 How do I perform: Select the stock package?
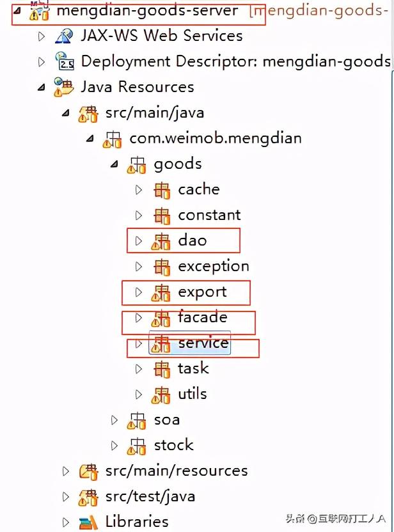pyautogui.click(x=173, y=445)
